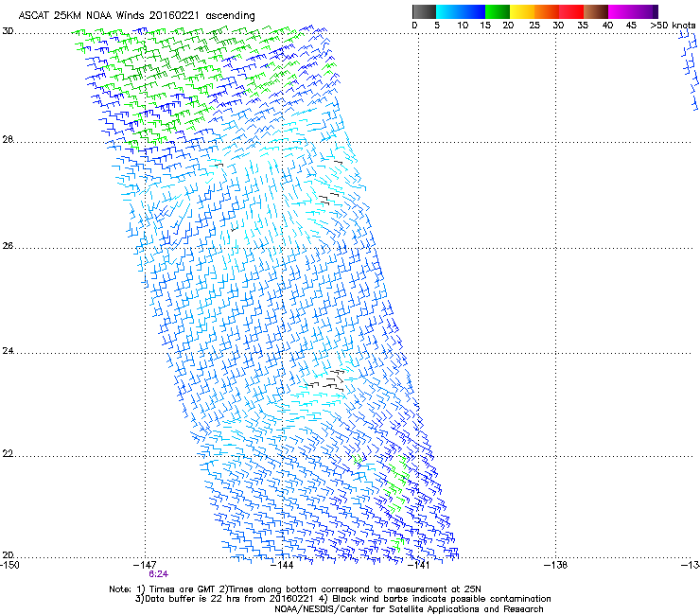This screenshot has height=615, width=700.
Task: Click the magenta 40-45 knots legend segment
Action: coord(621,11)
